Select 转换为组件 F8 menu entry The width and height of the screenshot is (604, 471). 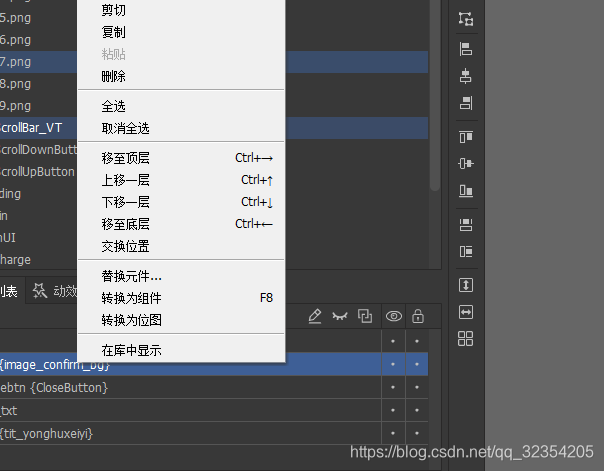coord(181,298)
